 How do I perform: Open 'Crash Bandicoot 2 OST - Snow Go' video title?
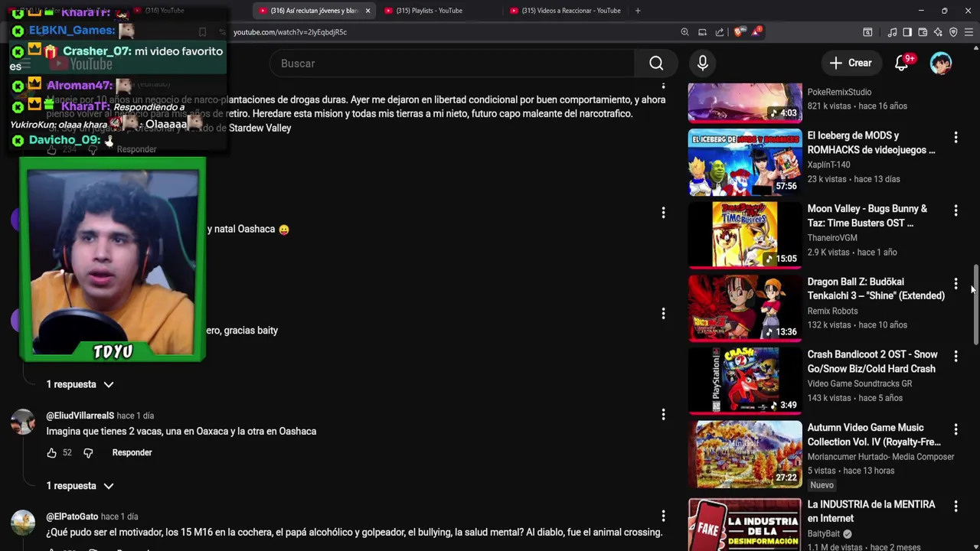click(872, 361)
